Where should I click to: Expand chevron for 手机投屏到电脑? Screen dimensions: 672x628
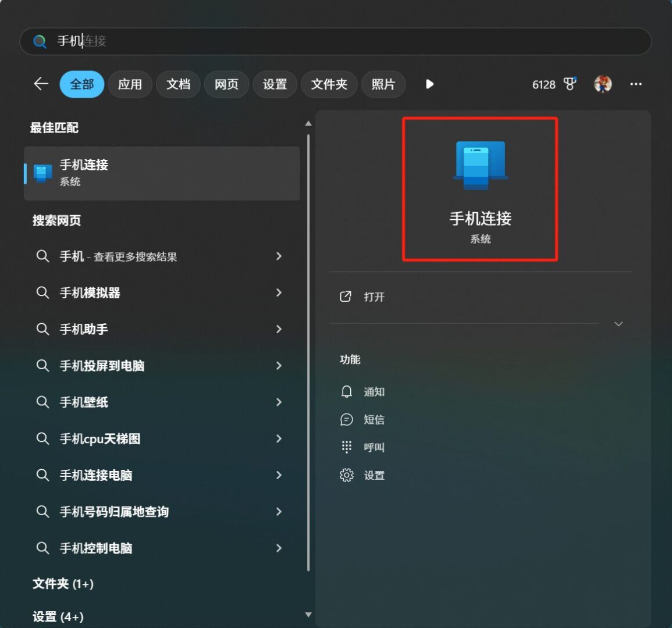coord(279,365)
